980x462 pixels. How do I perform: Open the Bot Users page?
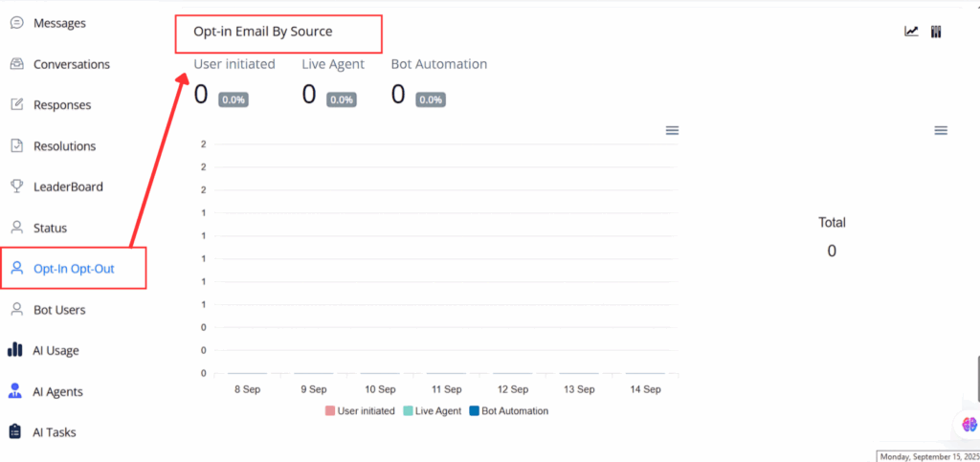point(58,310)
